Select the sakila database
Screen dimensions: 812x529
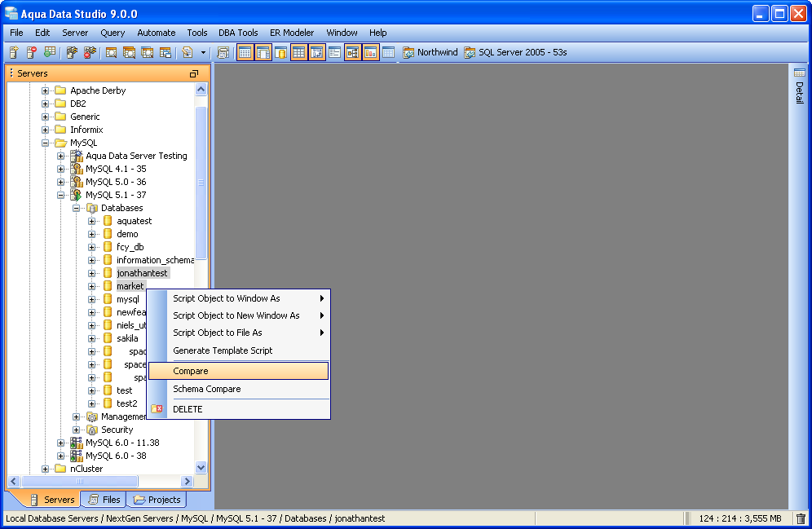tap(127, 338)
